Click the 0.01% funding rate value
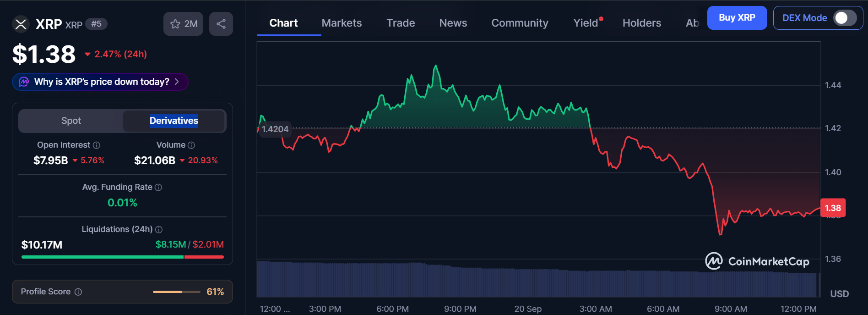The width and height of the screenshot is (868, 315). pos(122,203)
